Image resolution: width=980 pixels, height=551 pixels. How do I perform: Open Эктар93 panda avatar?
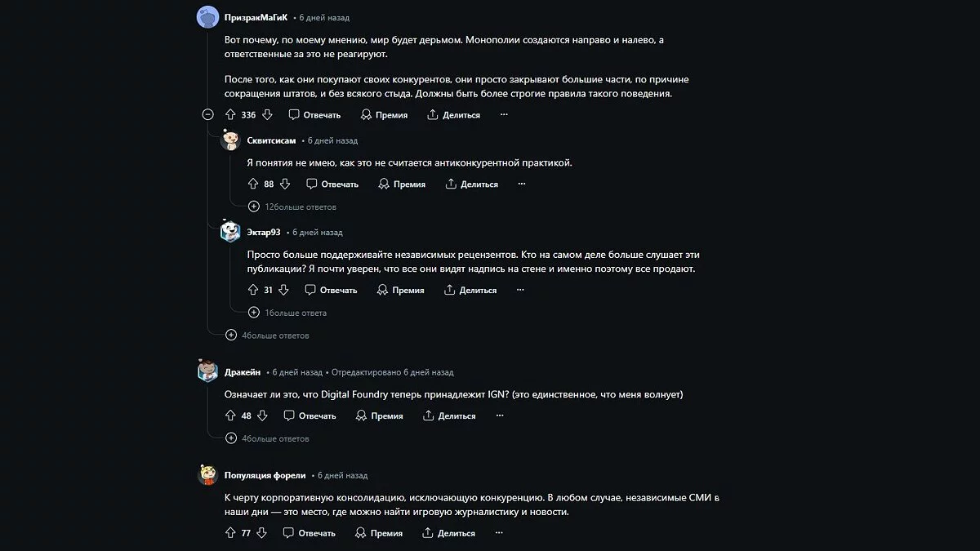click(x=230, y=233)
